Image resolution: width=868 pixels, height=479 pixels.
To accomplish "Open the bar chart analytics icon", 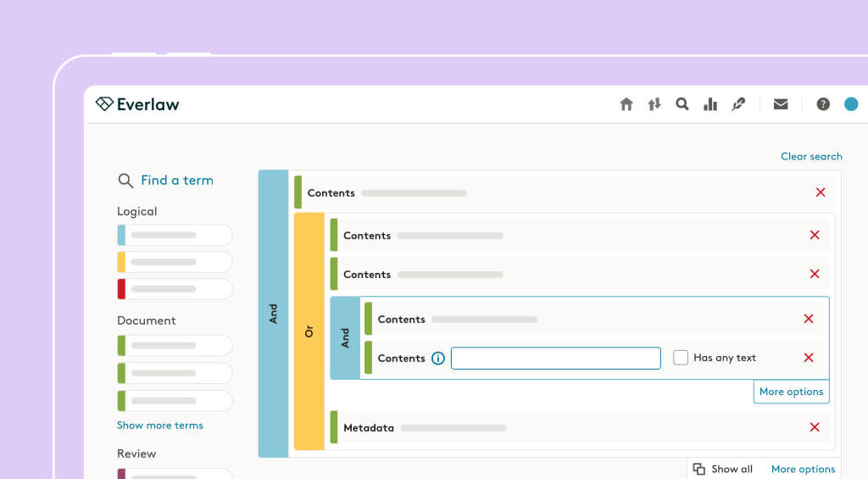I will click(710, 104).
